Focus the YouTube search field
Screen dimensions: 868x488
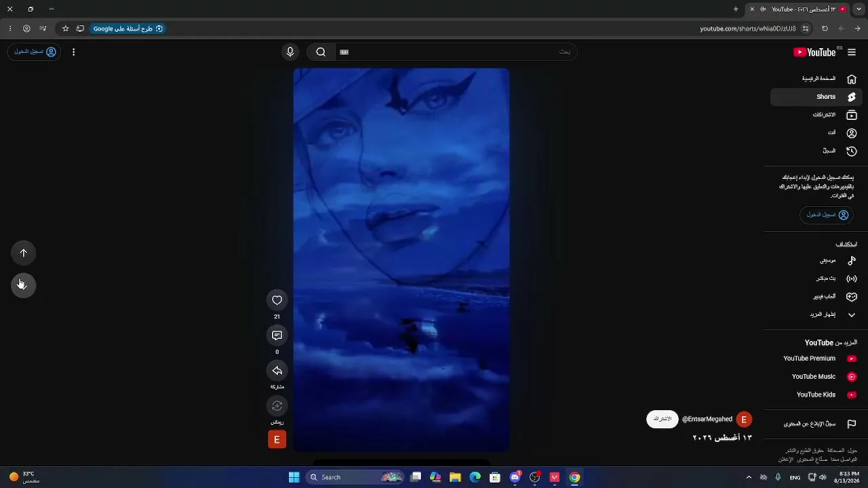456,52
